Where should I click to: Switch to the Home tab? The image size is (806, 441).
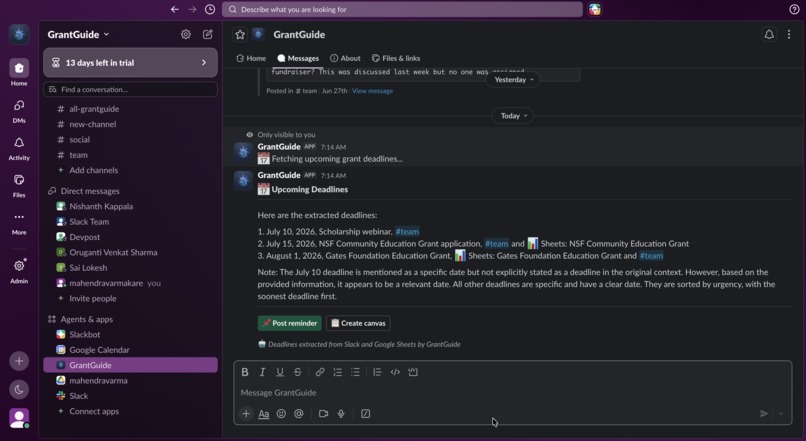coord(251,58)
